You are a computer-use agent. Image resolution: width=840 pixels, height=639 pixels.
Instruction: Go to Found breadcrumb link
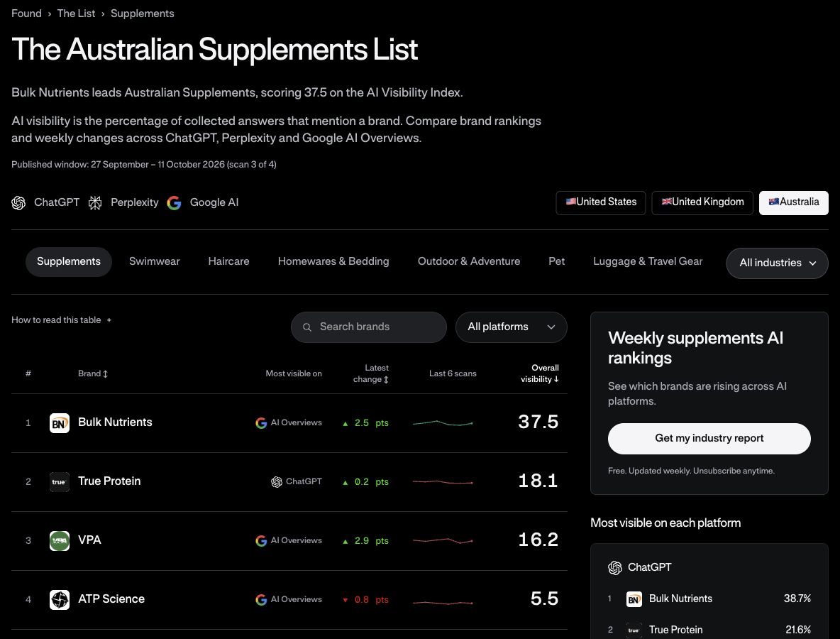[x=26, y=13]
